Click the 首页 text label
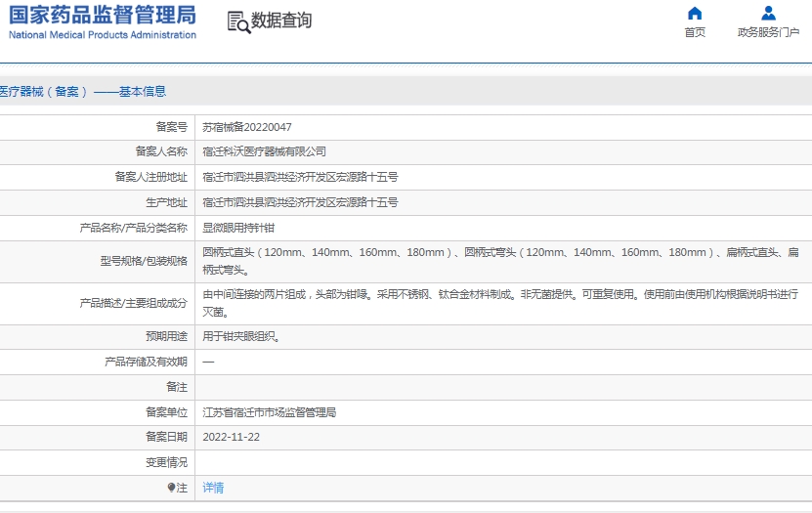Image resolution: width=812 pixels, height=513 pixels. (x=695, y=32)
